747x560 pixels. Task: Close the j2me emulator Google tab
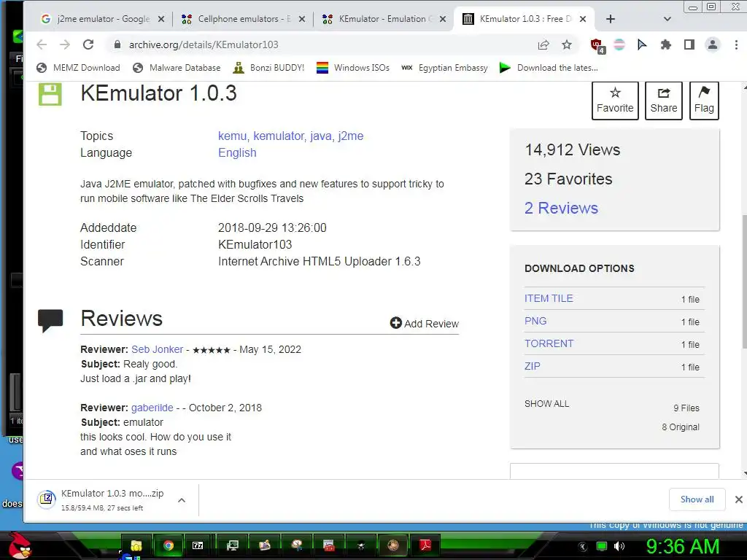[x=161, y=19]
